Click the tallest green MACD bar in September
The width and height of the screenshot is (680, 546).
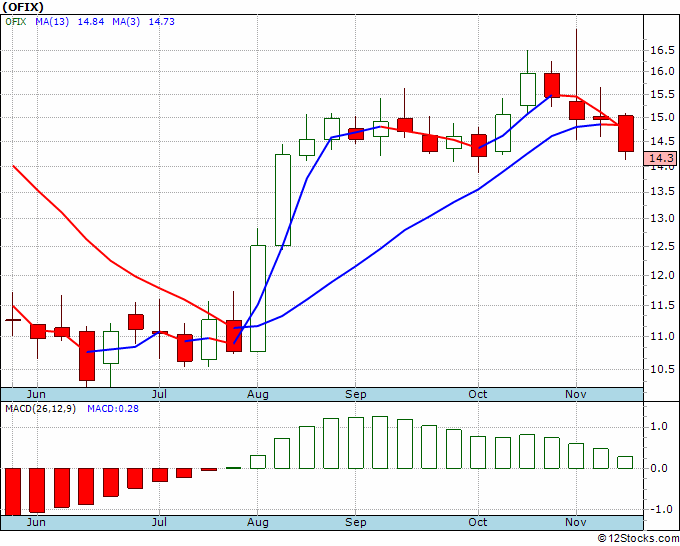pos(380,442)
